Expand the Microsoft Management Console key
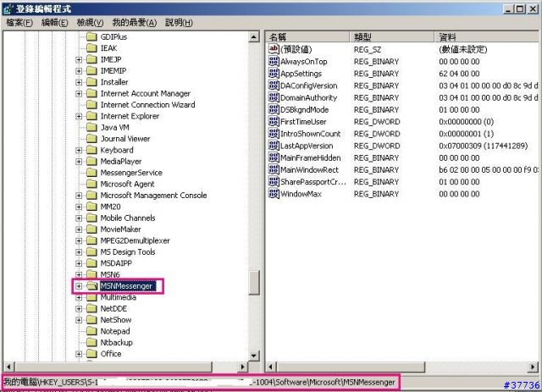The width and height of the screenshot is (542, 392). click(79, 196)
